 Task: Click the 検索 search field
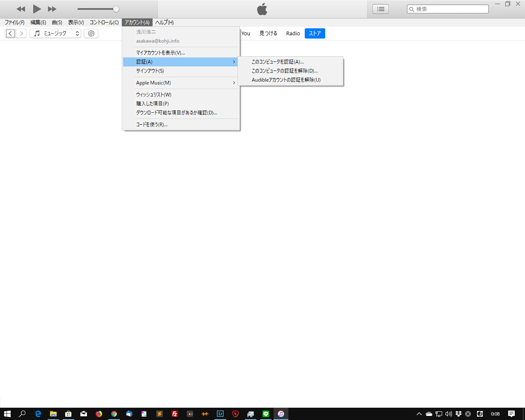448,9
